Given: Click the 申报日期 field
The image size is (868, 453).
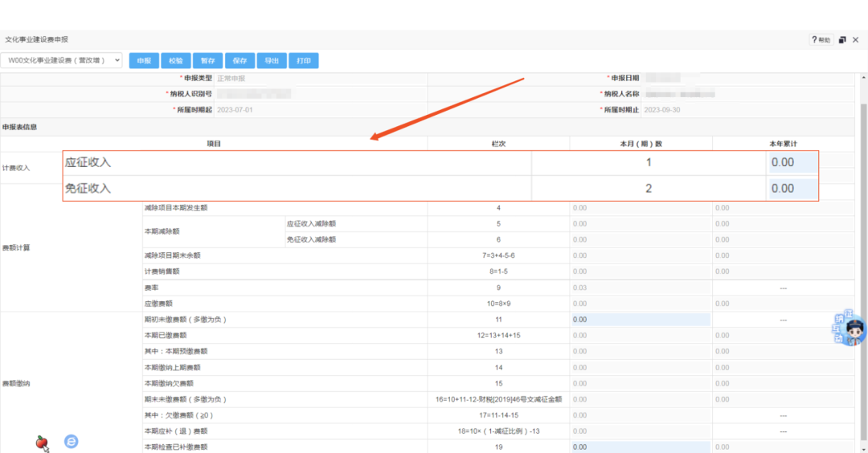Looking at the screenshot, I should [x=747, y=79].
